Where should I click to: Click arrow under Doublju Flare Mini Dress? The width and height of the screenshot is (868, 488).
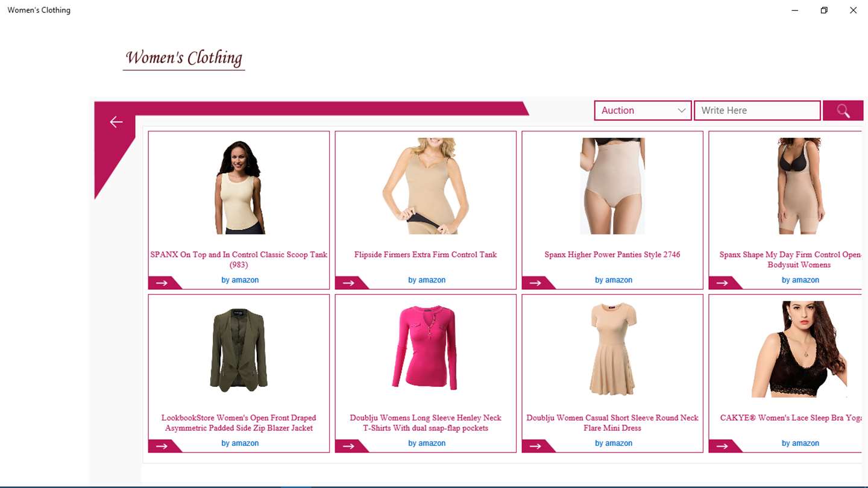(535, 446)
